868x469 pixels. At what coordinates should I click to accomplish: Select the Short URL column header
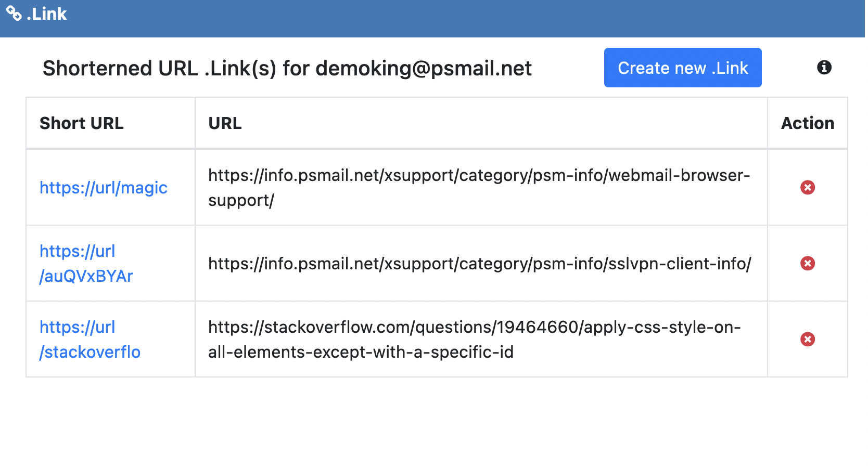coord(82,123)
